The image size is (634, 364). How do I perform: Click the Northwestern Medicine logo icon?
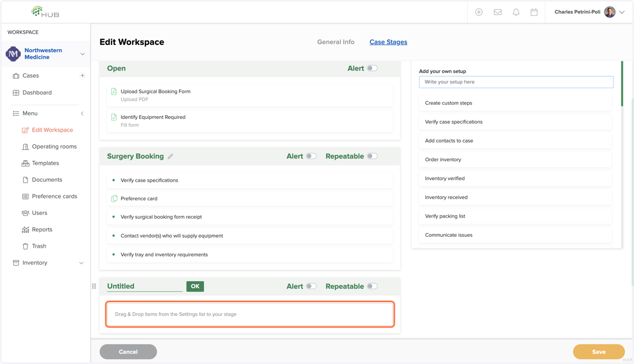pyautogui.click(x=13, y=54)
